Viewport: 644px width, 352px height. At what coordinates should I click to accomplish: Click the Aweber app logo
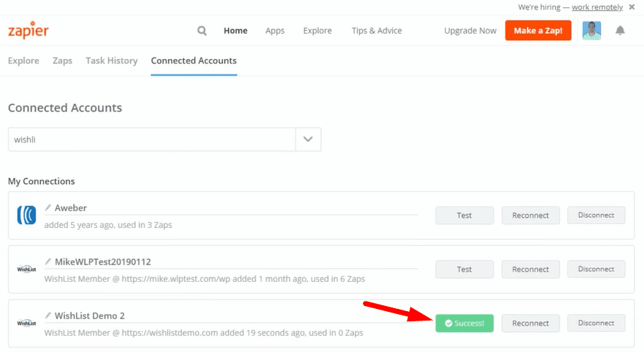point(27,215)
